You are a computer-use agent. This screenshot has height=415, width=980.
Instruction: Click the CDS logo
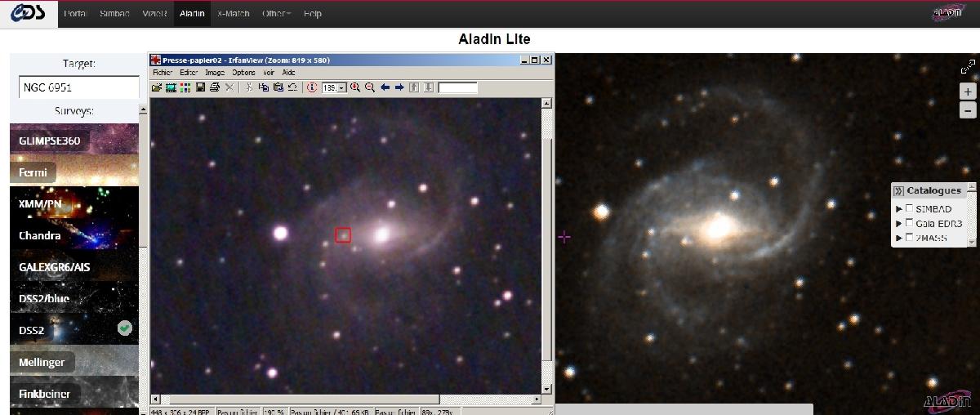coord(29,14)
